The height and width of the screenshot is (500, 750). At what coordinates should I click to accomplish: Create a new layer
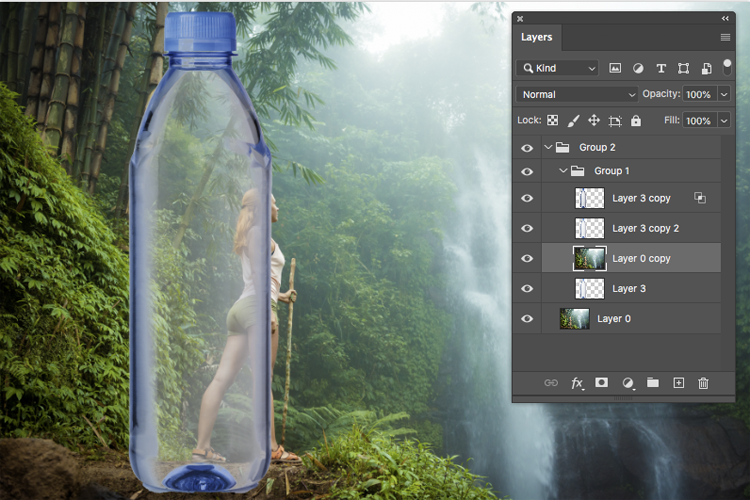[x=679, y=383]
